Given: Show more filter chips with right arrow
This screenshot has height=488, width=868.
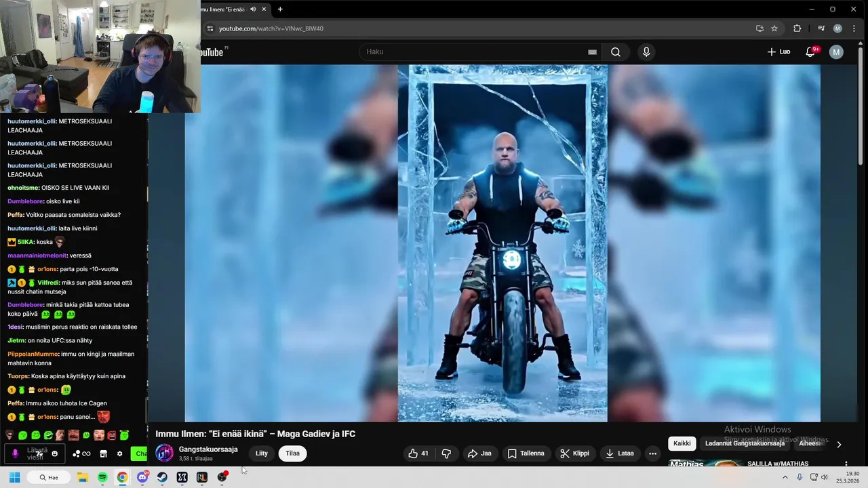Looking at the screenshot, I should [x=839, y=445].
